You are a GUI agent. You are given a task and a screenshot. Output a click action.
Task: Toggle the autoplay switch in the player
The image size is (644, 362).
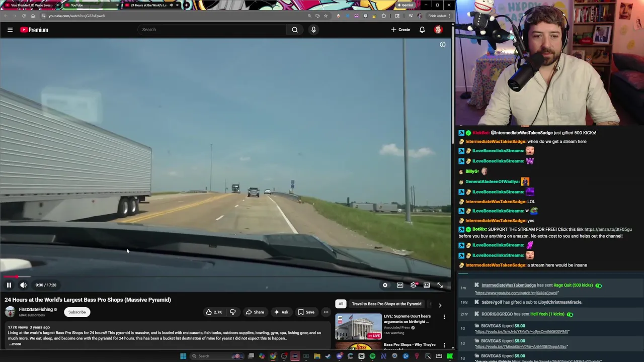point(385,285)
